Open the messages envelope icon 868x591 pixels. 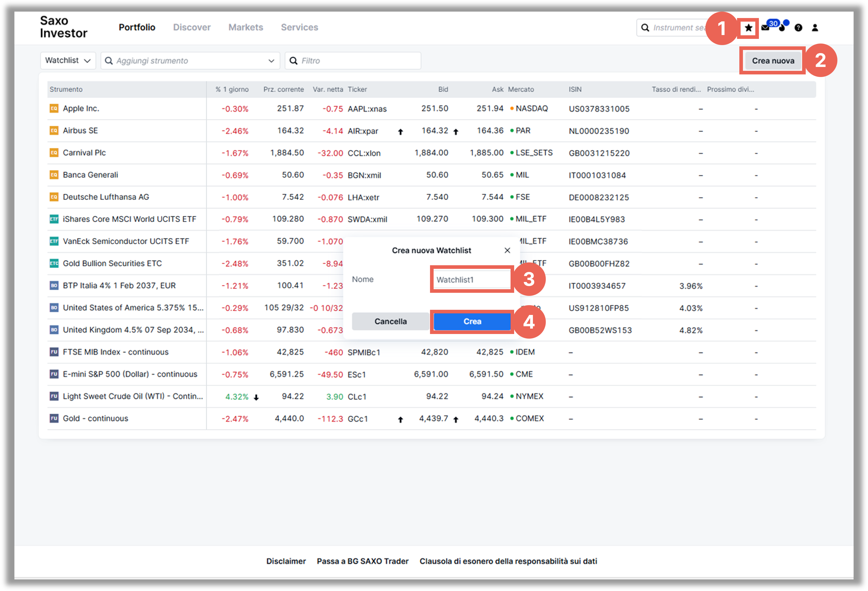click(x=765, y=28)
